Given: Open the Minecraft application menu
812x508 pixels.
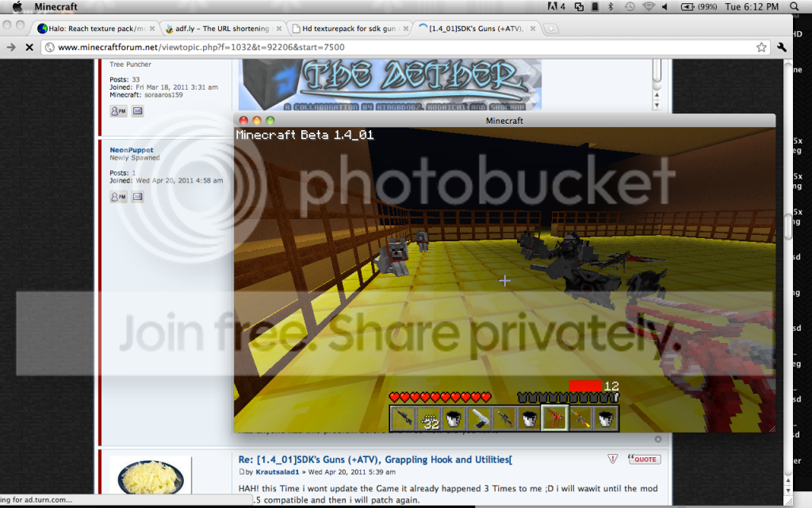Looking at the screenshot, I should (56, 6).
